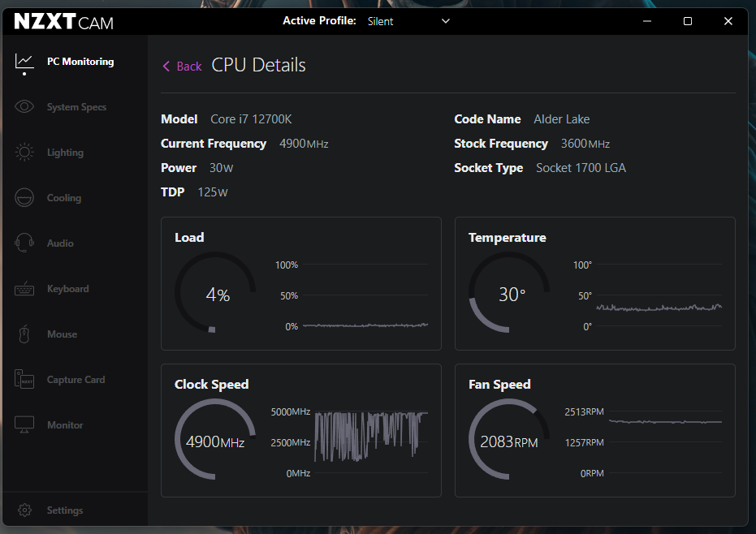Click the Active Profile label
The height and width of the screenshot is (534, 756).
[x=319, y=21]
